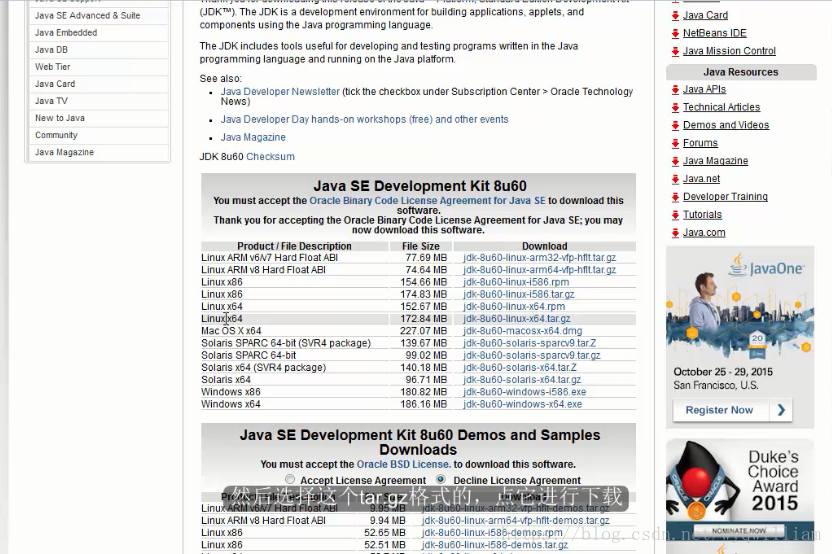Open Forums resource link
The height and width of the screenshot is (554, 832).
(x=700, y=143)
